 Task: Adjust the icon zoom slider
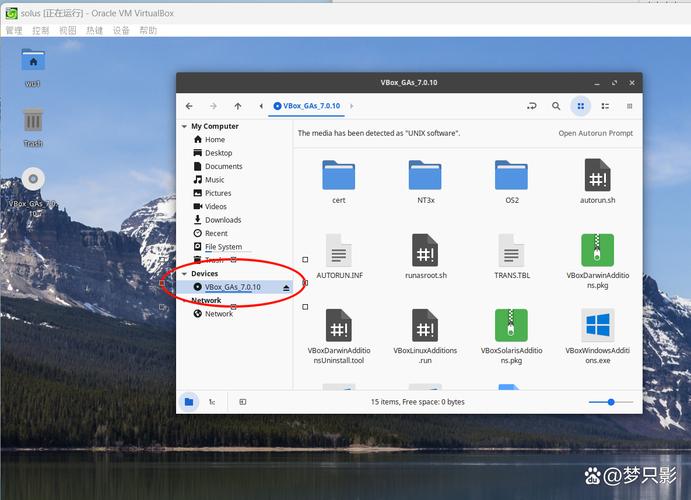[611, 402]
